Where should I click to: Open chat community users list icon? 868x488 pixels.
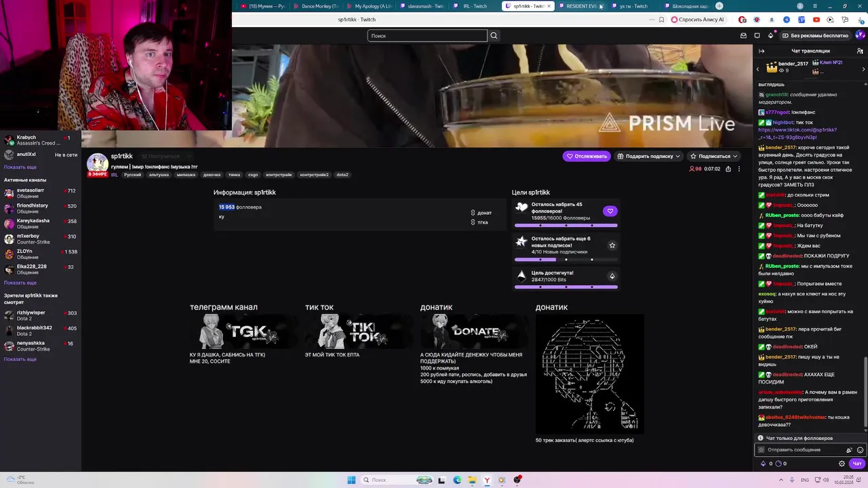pyautogui.click(x=861, y=51)
